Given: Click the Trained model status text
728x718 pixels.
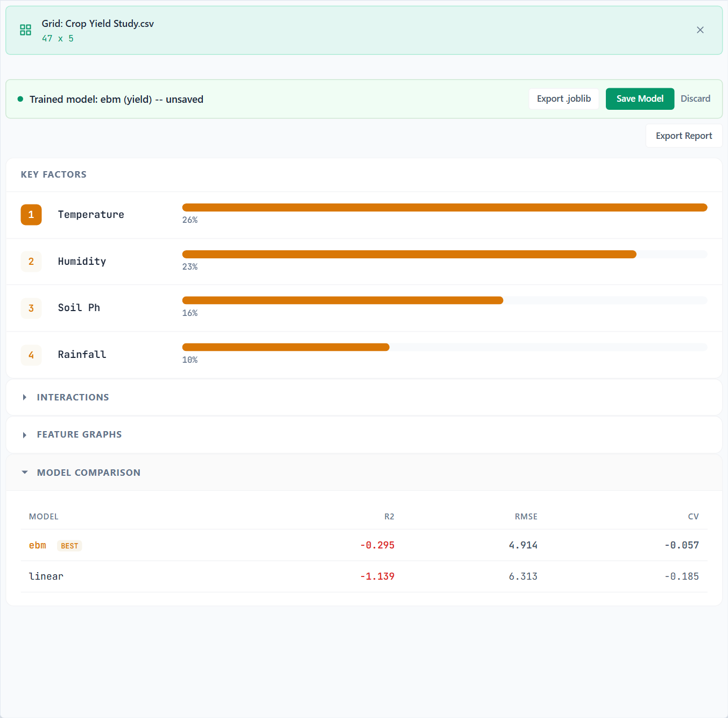Looking at the screenshot, I should [116, 99].
